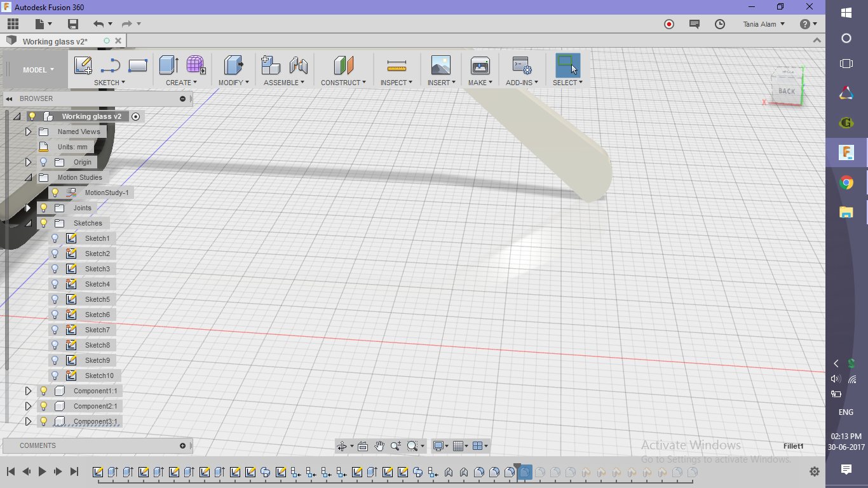Activate the Select tool icon

tap(567, 65)
